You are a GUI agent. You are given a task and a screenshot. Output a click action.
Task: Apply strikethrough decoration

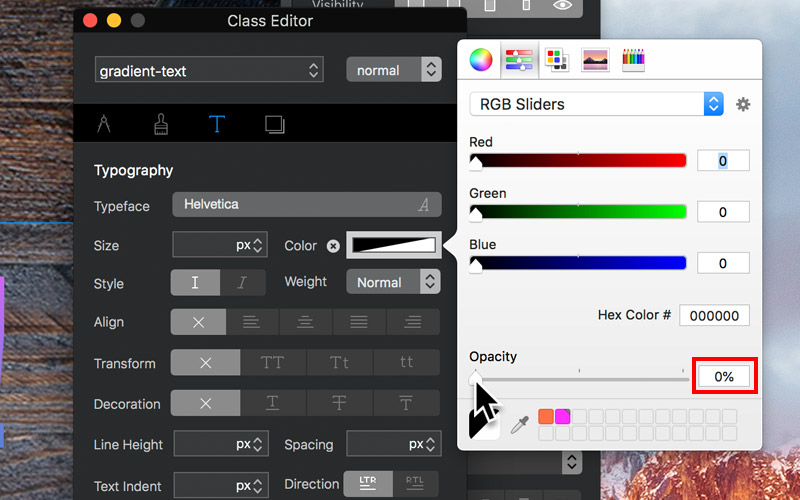tap(340, 404)
